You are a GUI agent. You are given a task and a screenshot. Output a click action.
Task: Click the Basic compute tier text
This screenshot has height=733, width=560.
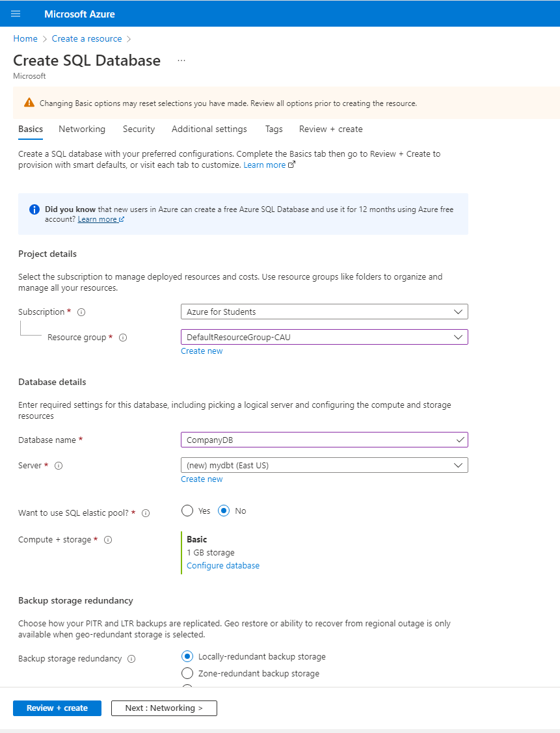coord(197,539)
